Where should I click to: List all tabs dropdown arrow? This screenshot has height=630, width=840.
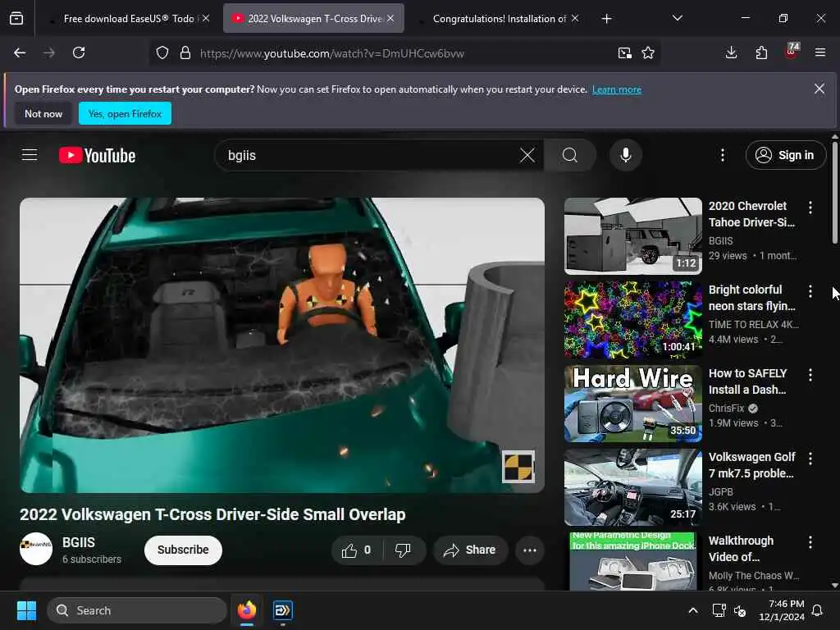[677, 19]
